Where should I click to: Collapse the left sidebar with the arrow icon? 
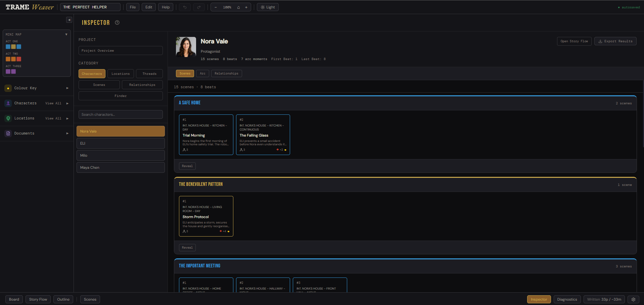point(69,20)
